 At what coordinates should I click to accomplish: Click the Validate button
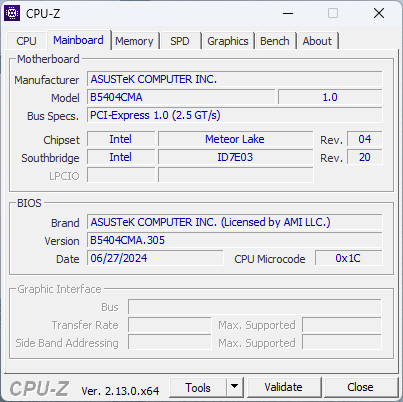tap(284, 387)
